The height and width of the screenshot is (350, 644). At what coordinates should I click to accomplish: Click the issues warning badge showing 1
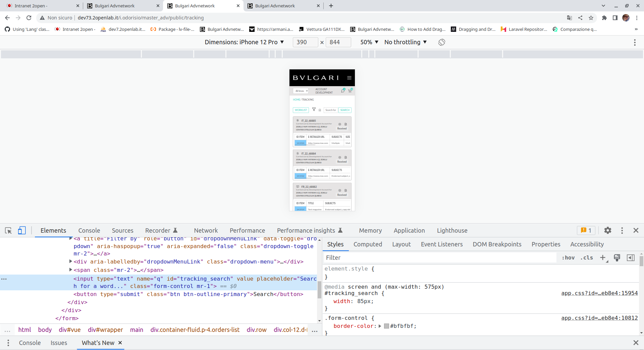coord(586,231)
